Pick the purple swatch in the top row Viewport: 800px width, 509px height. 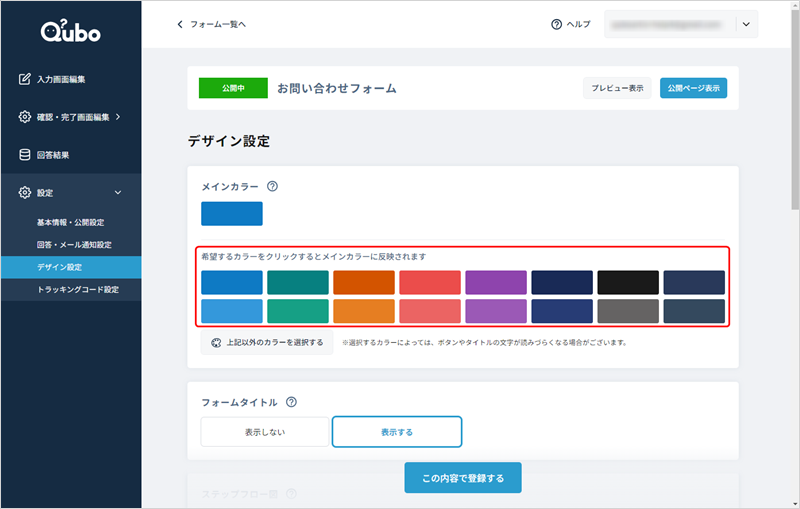pyautogui.click(x=494, y=283)
